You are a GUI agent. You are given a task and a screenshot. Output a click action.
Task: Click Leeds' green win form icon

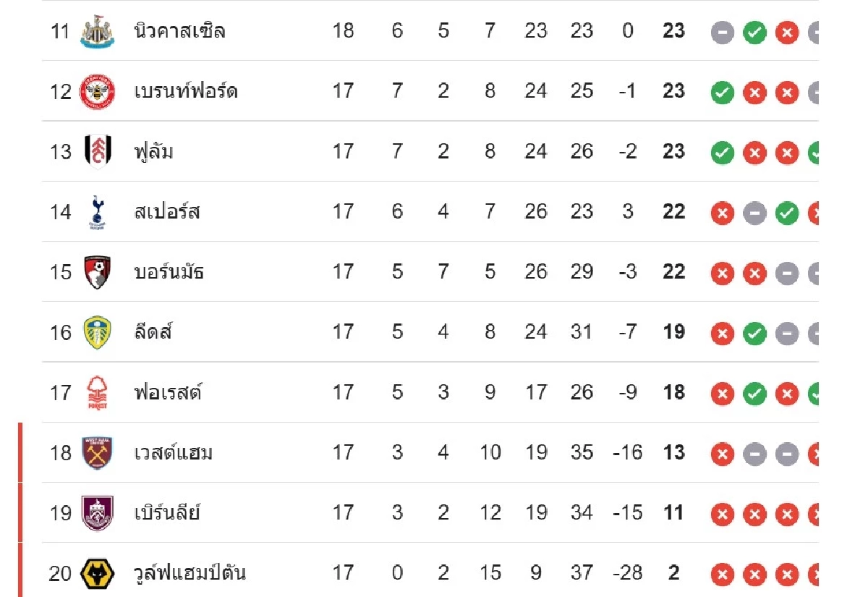pos(754,334)
